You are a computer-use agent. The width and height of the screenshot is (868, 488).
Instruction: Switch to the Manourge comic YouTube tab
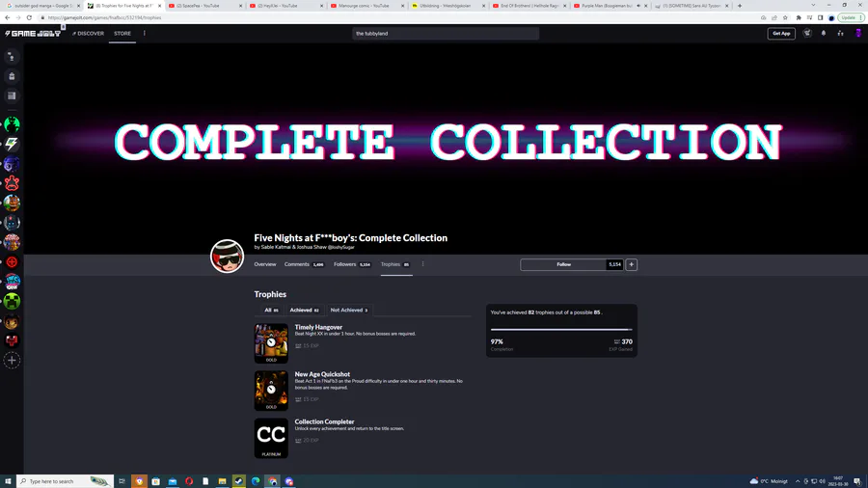tap(366, 6)
